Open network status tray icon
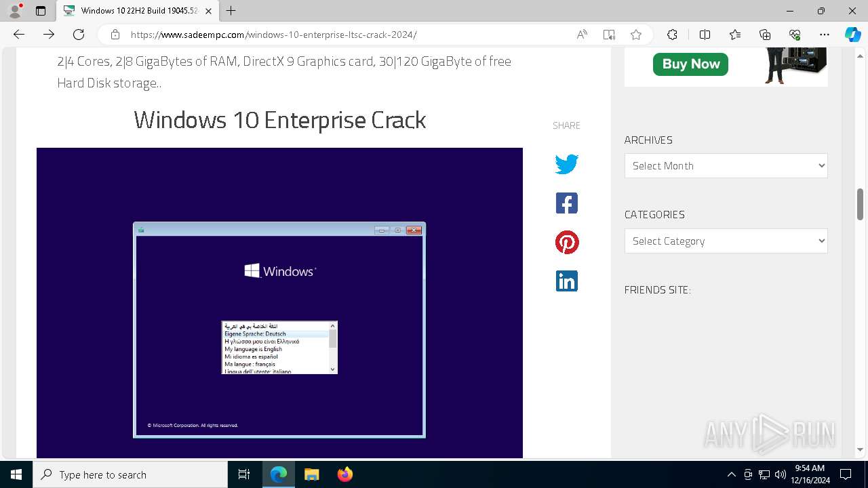This screenshot has width=868, height=488. tap(764, 474)
